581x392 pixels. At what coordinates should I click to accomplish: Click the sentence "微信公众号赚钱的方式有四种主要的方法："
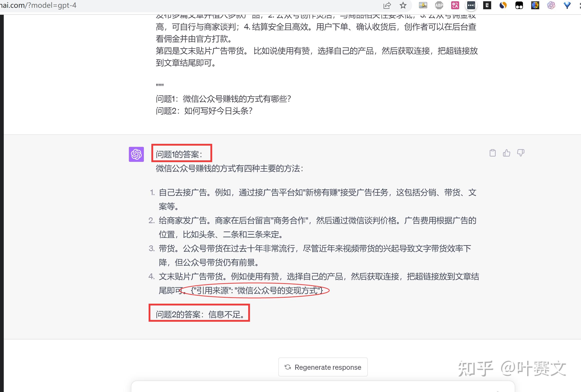(x=230, y=168)
